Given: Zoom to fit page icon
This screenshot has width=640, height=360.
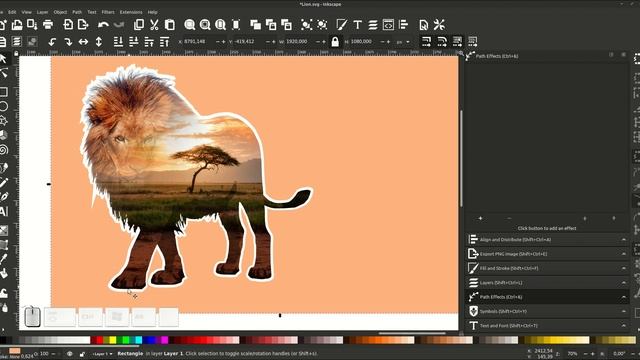Looking at the screenshot, I should tap(220, 24).
